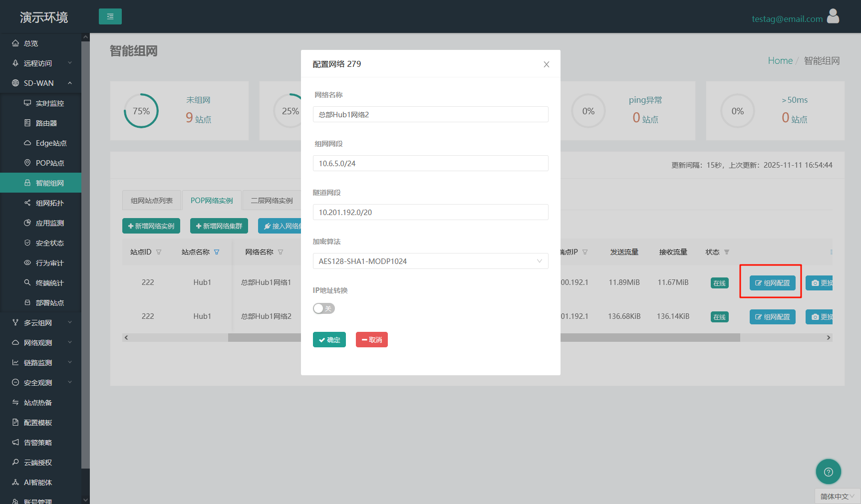Open the user avatar account menu
The height and width of the screenshot is (504, 861).
[x=833, y=16]
